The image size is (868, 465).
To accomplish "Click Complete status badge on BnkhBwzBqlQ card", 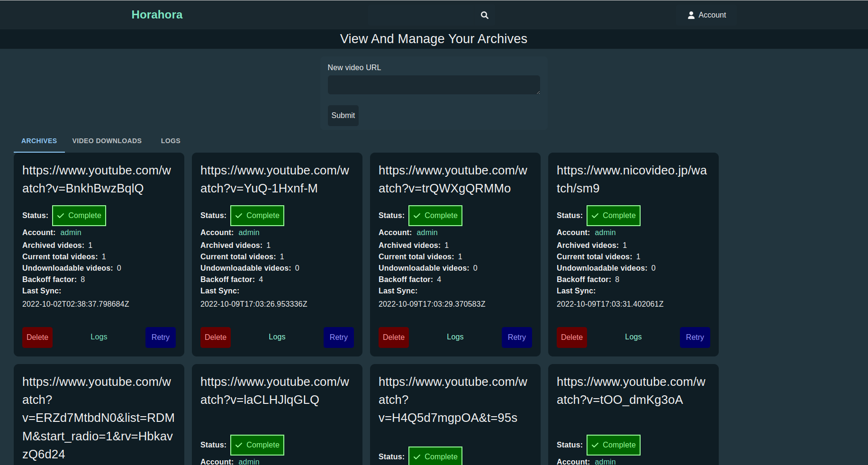I will pyautogui.click(x=79, y=216).
